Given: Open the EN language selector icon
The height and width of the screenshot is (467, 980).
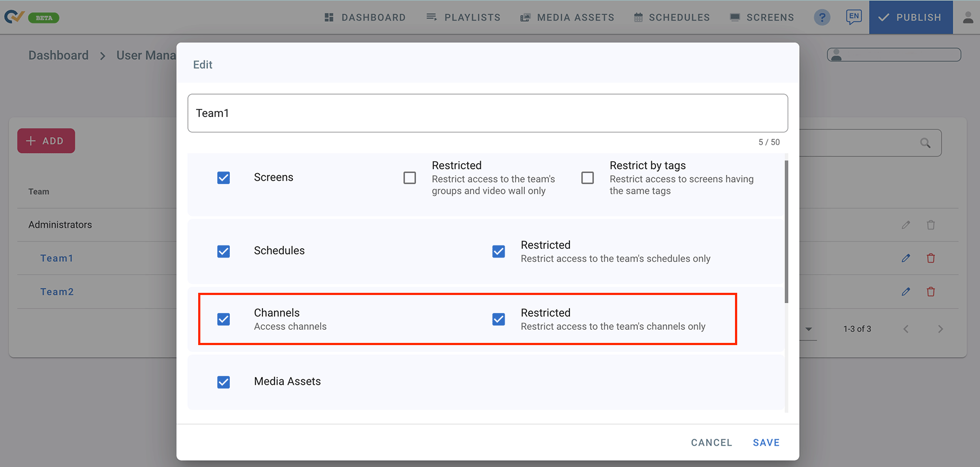Looking at the screenshot, I should 853,17.
